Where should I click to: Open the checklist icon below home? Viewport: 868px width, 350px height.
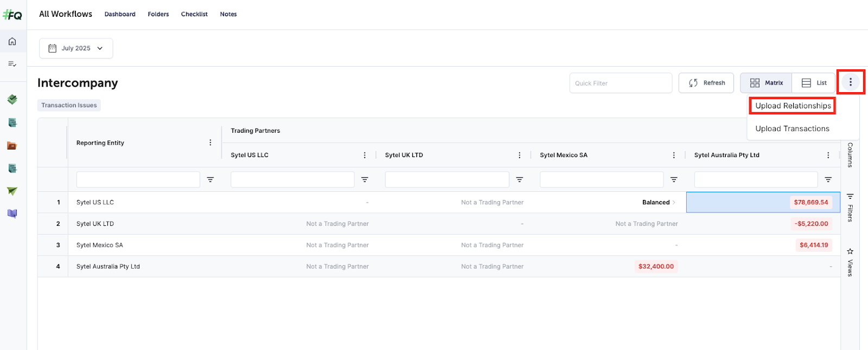12,64
